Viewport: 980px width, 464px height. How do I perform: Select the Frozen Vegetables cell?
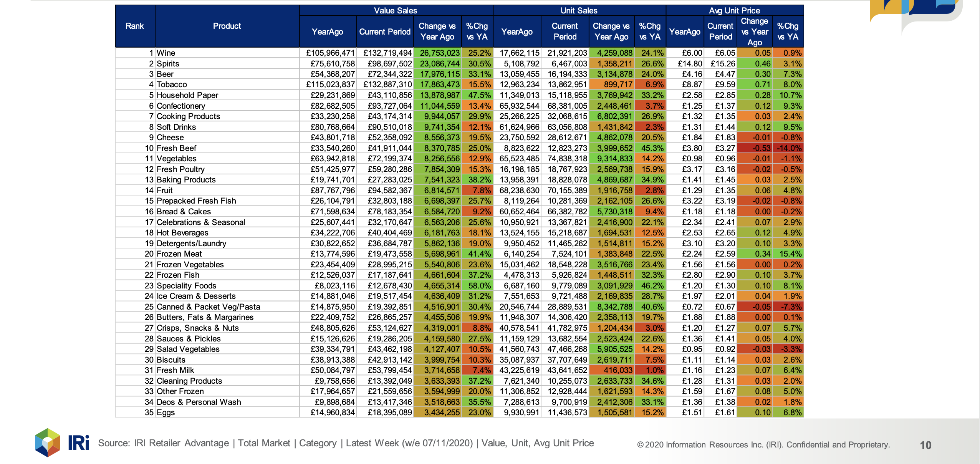227,265
